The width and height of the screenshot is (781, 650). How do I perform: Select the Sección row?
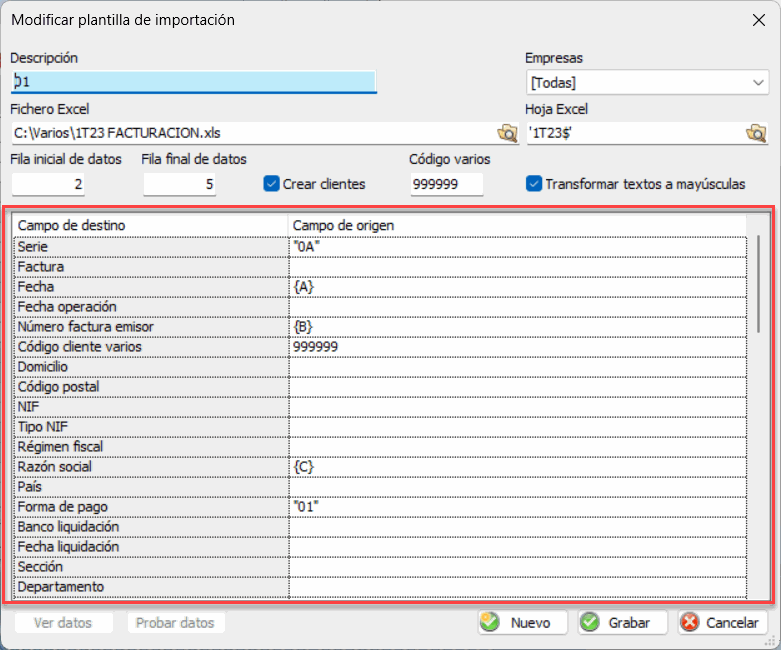click(x=151, y=567)
